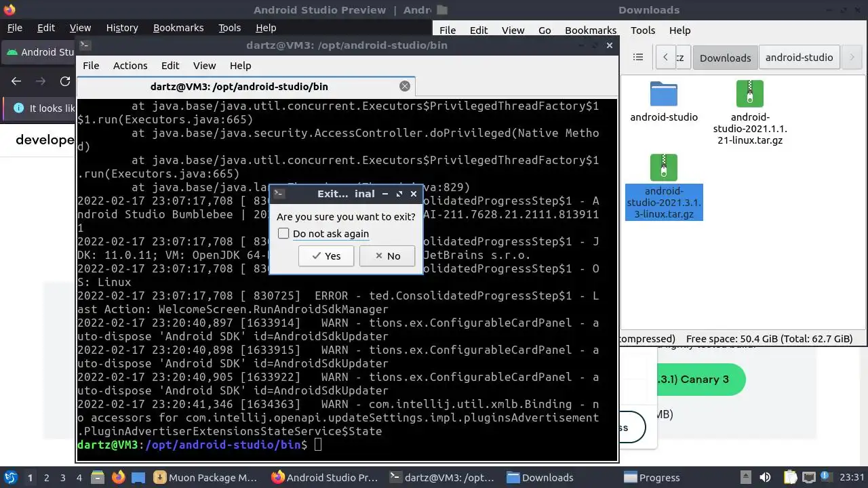Open Firefox's History menu
This screenshot has height=488, width=868.
[x=122, y=28]
